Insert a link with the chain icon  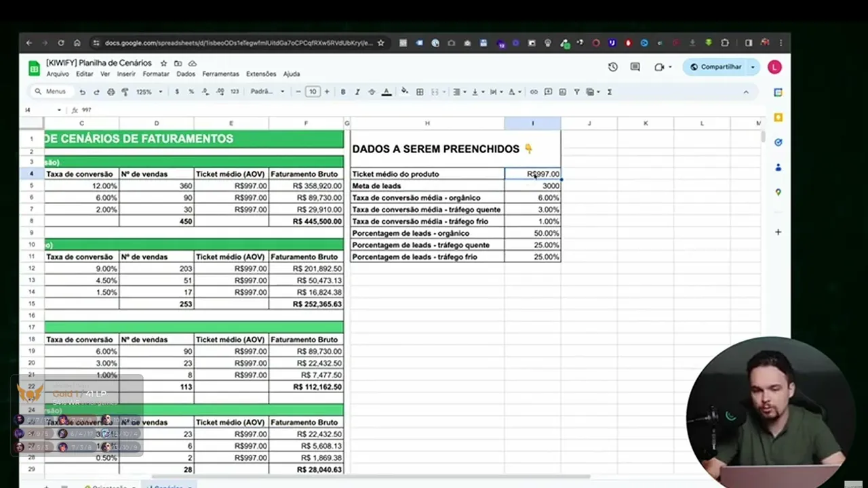534,91
